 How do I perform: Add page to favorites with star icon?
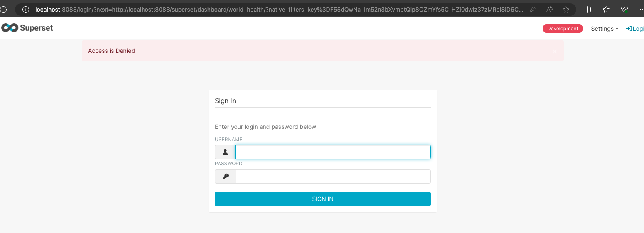pos(565,9)
